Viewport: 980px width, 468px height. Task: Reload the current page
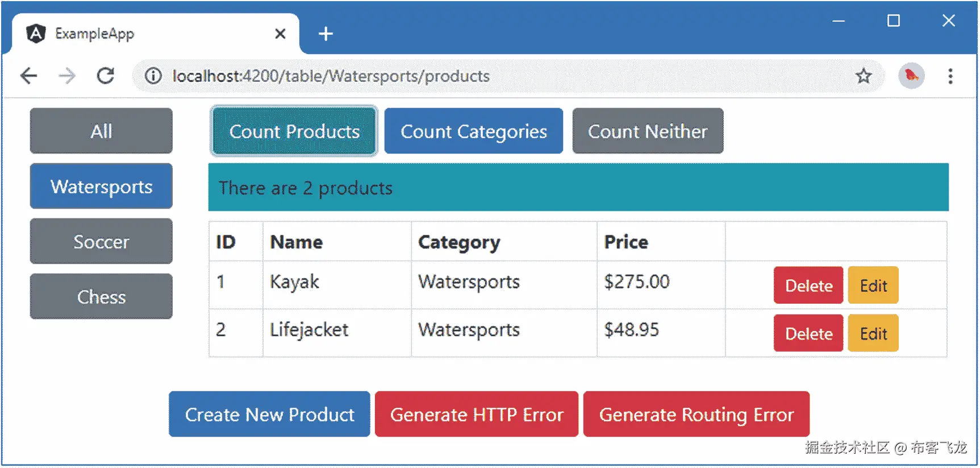106,76
